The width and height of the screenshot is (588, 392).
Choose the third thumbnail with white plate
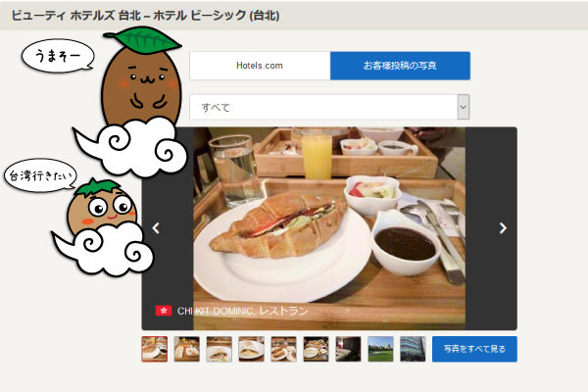pyautogui.click(x=219, y=349)
